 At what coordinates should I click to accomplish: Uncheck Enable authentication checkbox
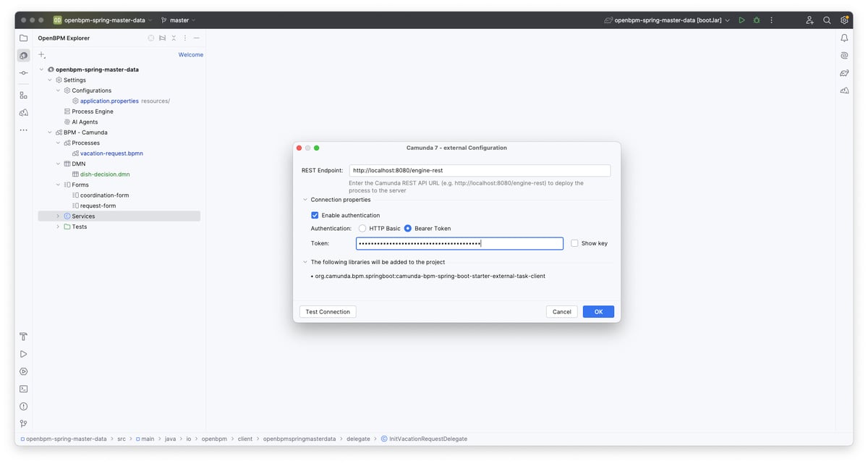point(315,215)
